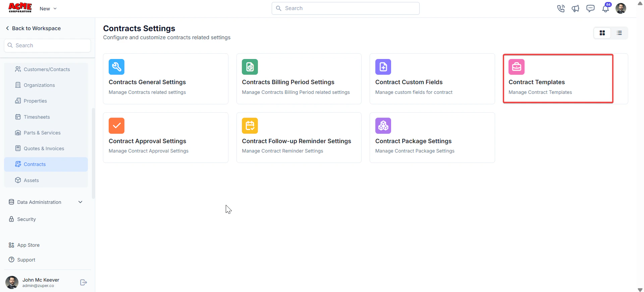Image resolution: width=644 pixels, height=292 pixels.
Task: Click page scrollbar up arrow
Action: tap(640, 3)
